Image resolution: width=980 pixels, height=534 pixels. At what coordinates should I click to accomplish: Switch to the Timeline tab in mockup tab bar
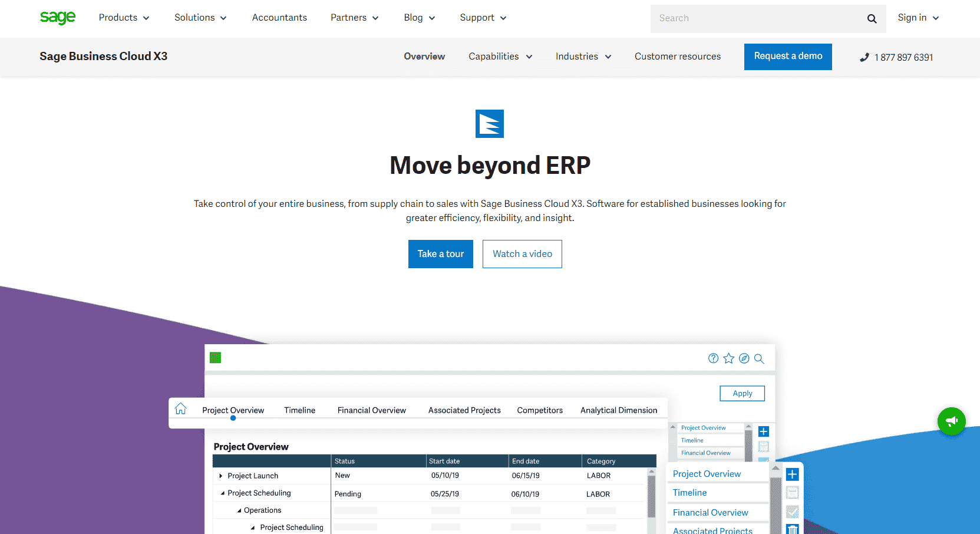299,410
